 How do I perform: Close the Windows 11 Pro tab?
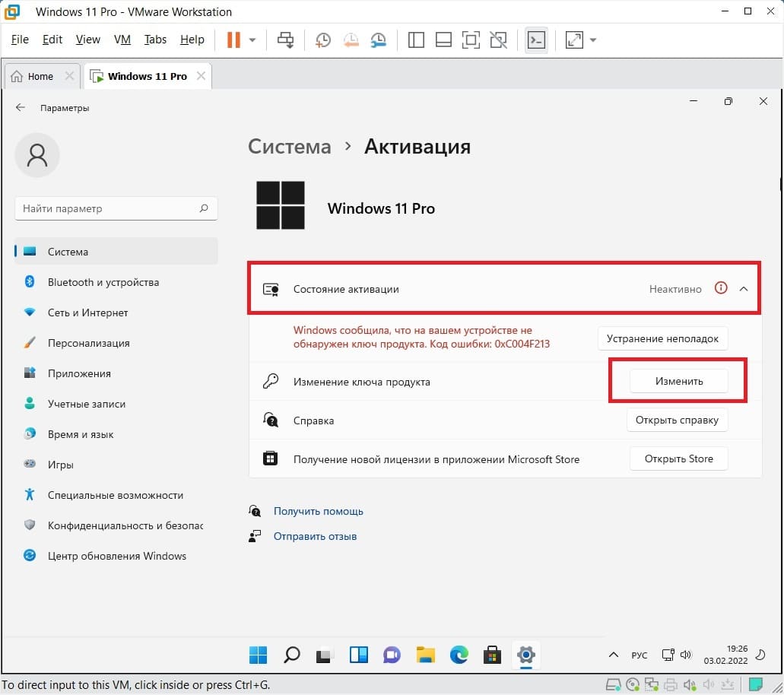pos(201,76)
